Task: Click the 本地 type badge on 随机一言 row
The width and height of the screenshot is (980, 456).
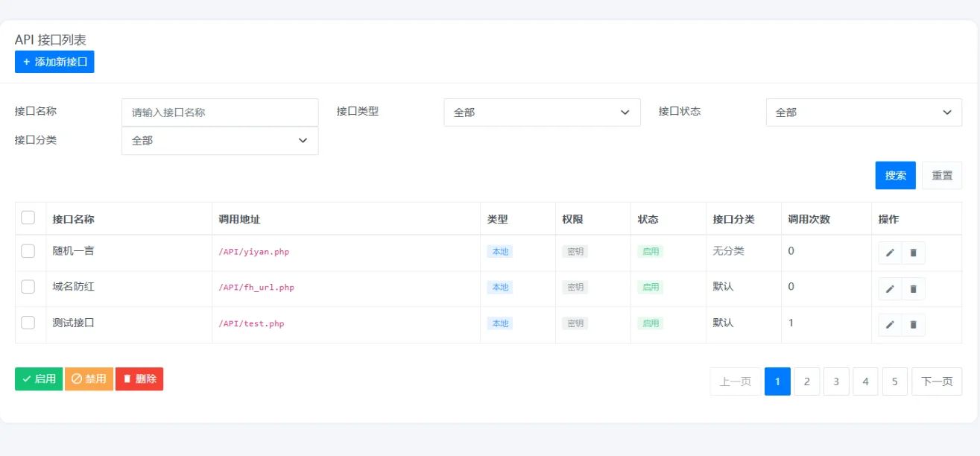Action: [x=499, y=252]
